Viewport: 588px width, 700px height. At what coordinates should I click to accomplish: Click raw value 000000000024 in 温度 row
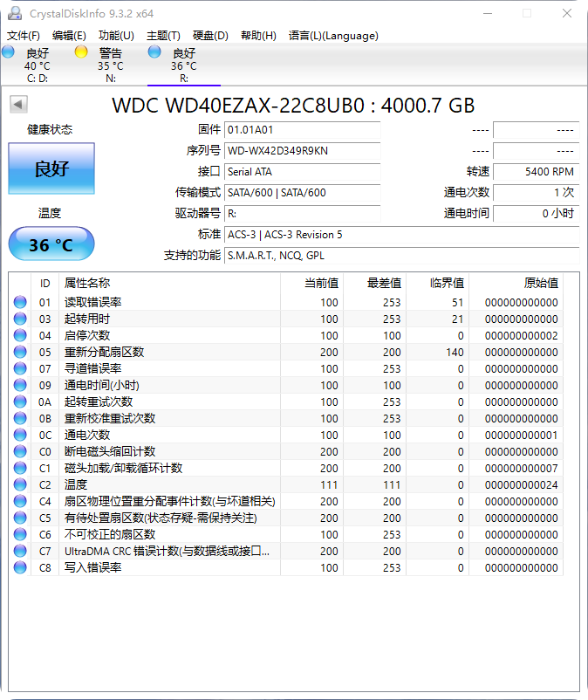(x=521, y=484)
